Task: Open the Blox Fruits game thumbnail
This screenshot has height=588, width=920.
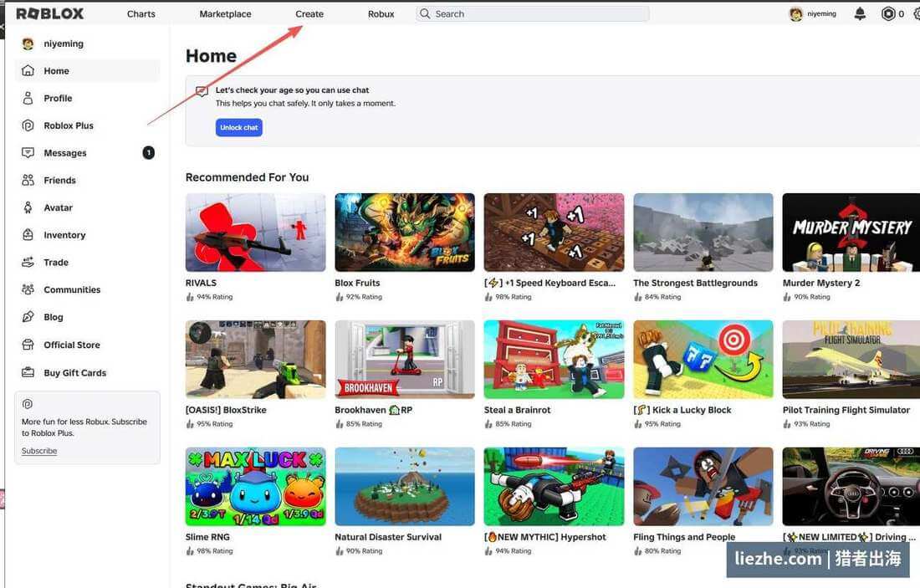Action: pos(405,233)
